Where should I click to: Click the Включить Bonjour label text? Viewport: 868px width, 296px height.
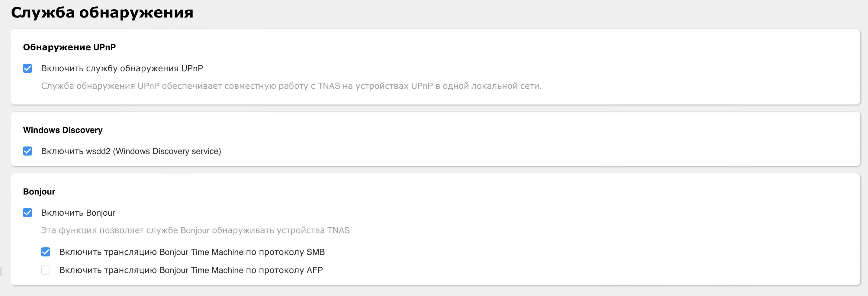point(78,213)
